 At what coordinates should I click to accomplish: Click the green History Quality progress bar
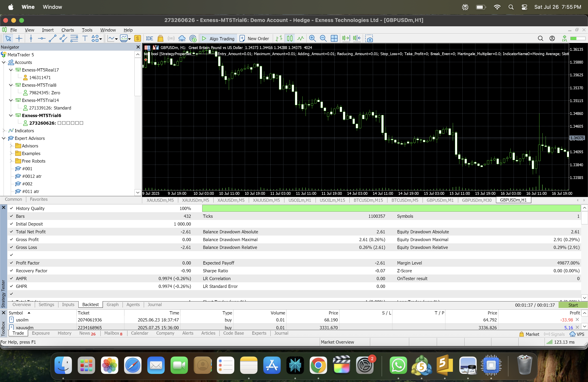pos(391,208)
